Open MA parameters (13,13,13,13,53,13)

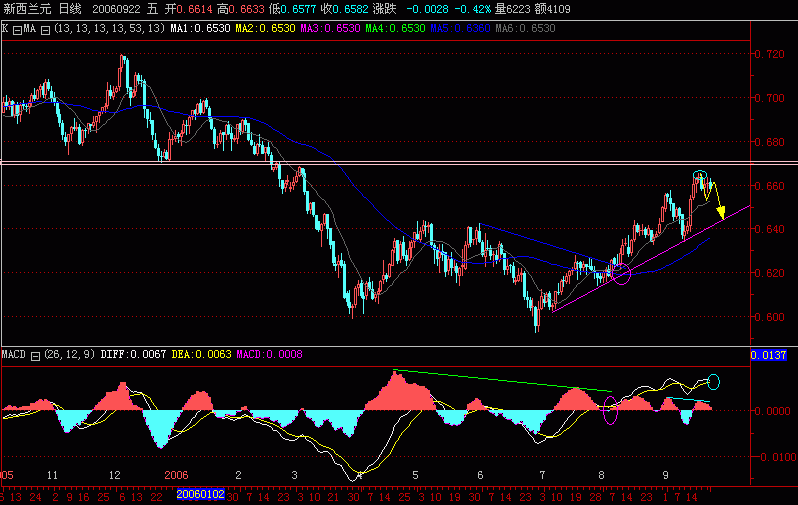tap(109, 29)
